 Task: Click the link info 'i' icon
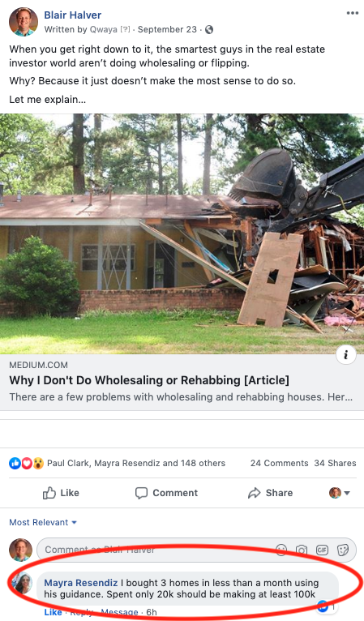pyautogui.click(x=345, y=355)
